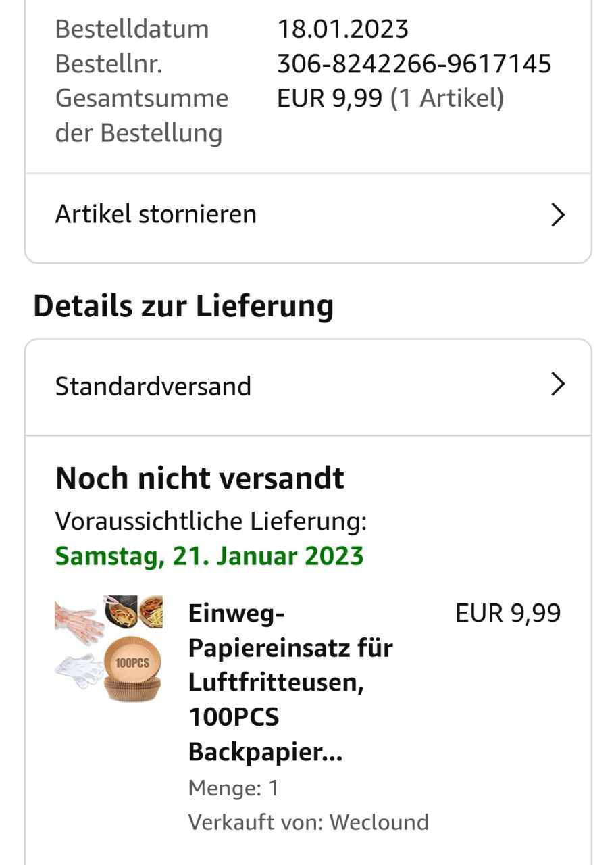
Task: Expand the Standardversand chevron arrow
Action: (x=557, y=385)
